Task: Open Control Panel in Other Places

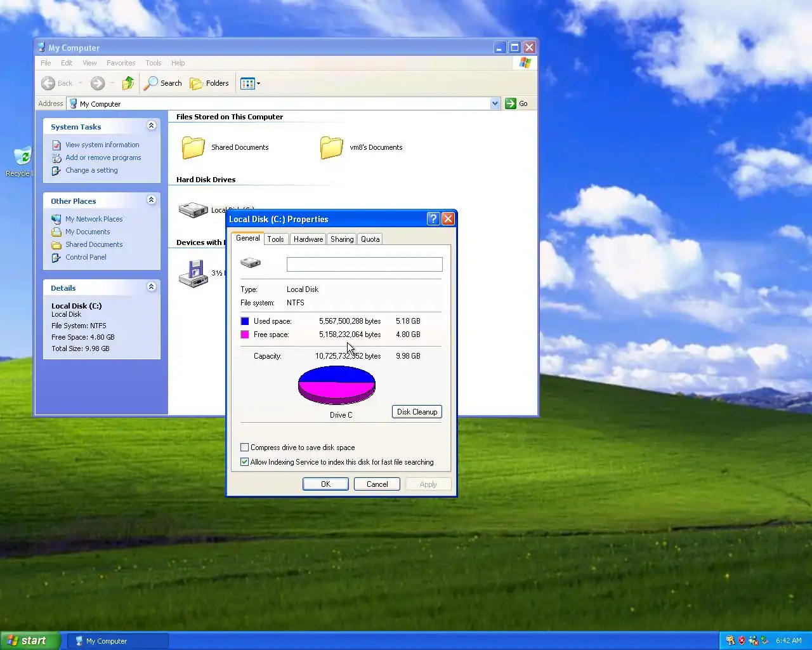Action: (86, 257)
